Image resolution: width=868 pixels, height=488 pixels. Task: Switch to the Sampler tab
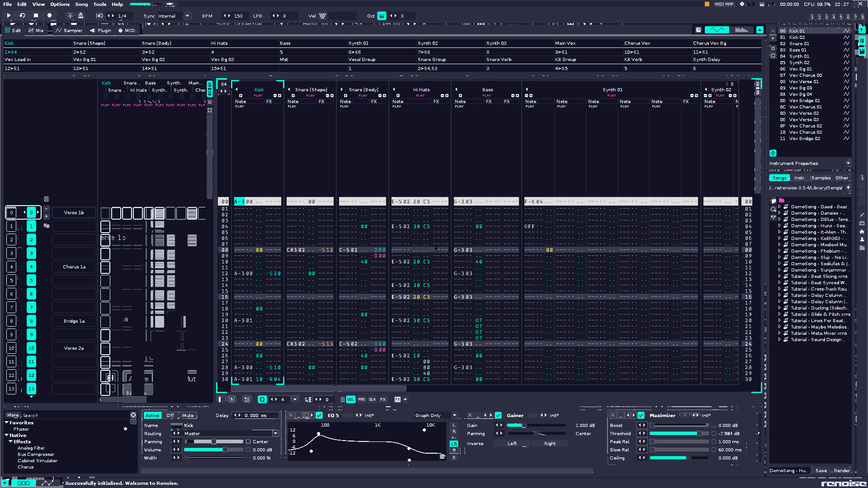click(x=69, y=30)
